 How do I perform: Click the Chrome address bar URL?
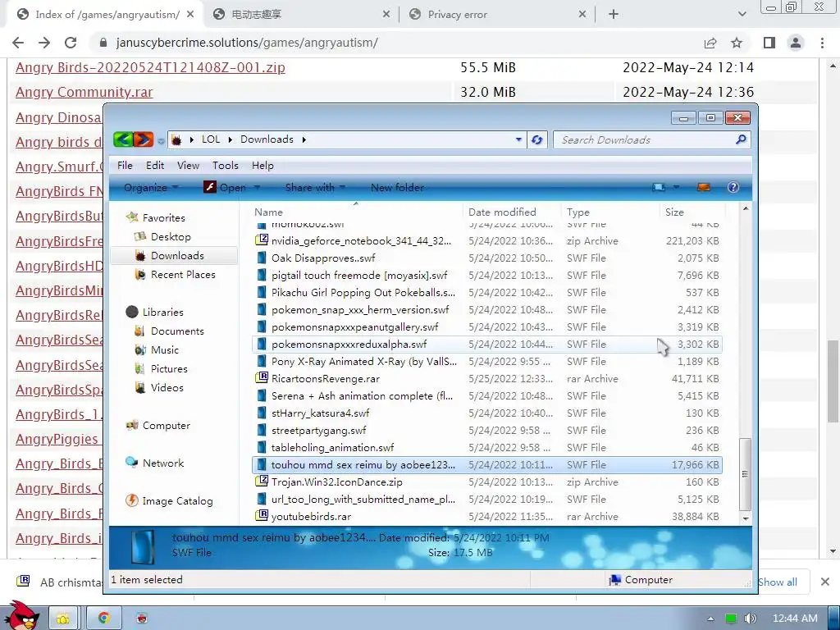(247, 43)
